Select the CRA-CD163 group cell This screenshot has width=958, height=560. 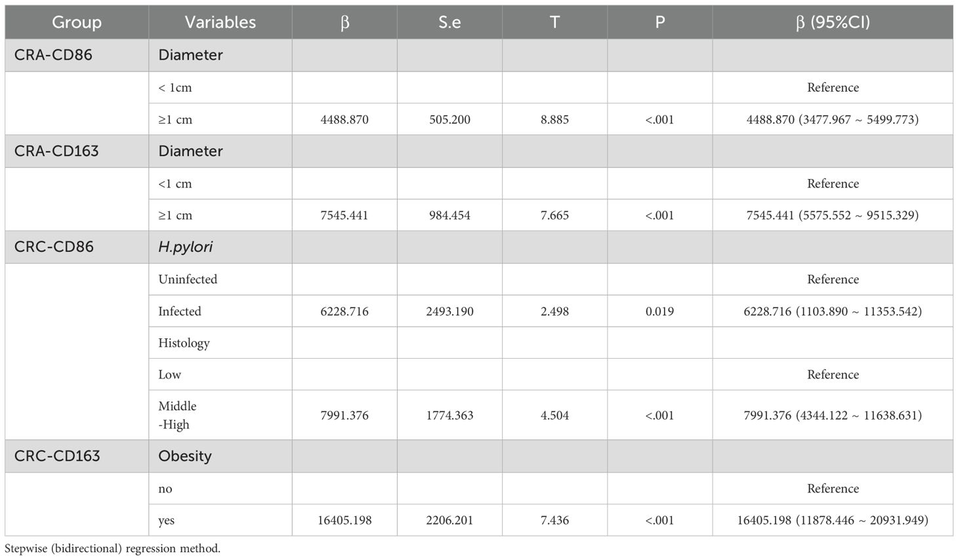(56, 151)
